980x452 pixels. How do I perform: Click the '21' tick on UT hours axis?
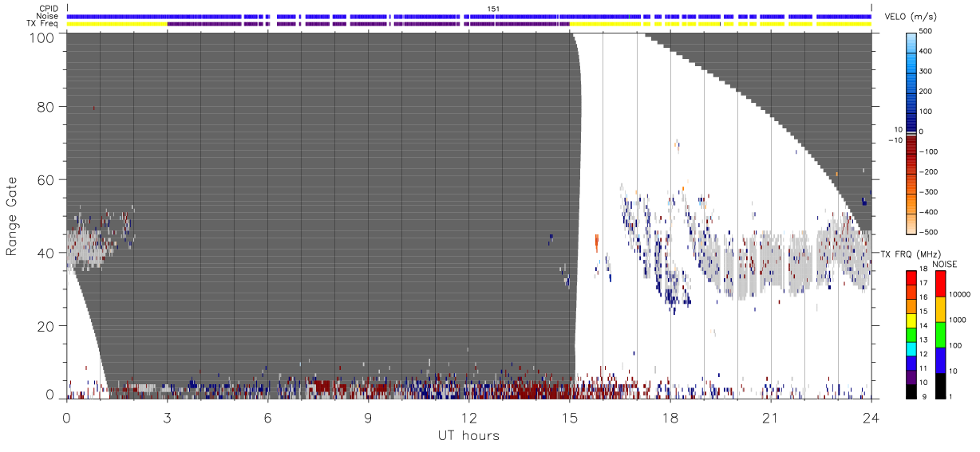(x=770, y=417)
